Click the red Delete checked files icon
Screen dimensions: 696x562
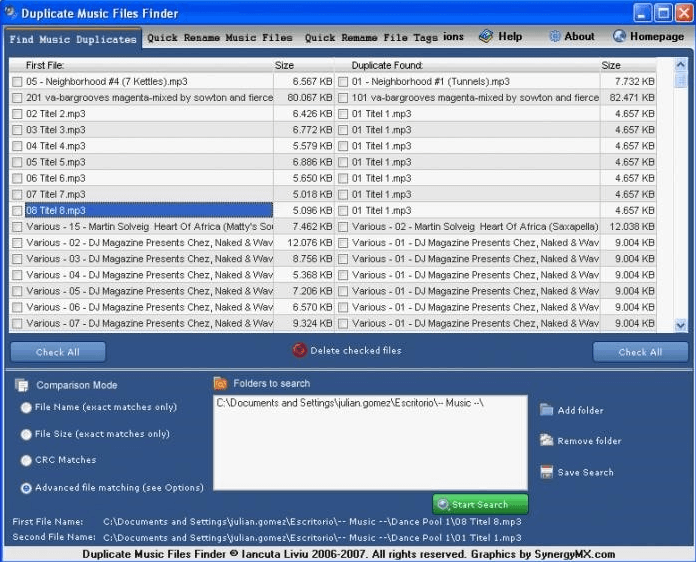pos(299,350)
